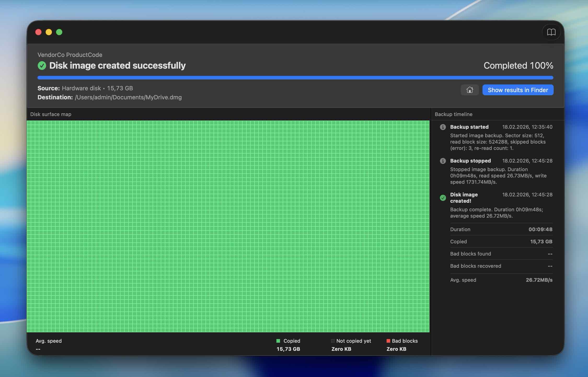Click the green success checkmark icon

[x=42, y=66]
